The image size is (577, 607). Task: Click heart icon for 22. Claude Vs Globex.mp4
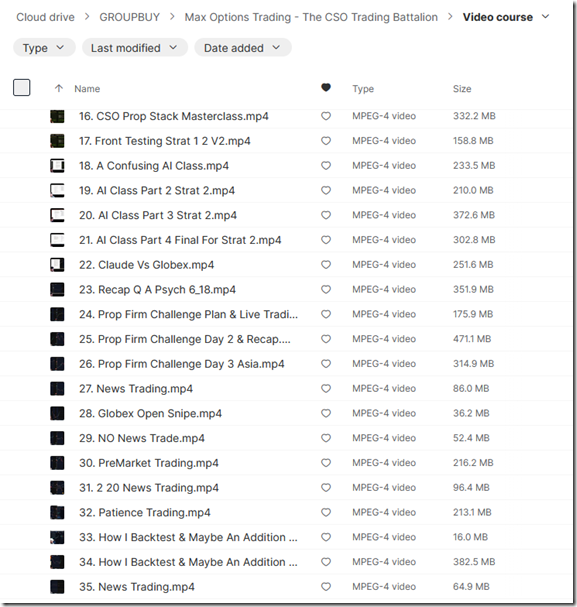[x=326, y=265]
